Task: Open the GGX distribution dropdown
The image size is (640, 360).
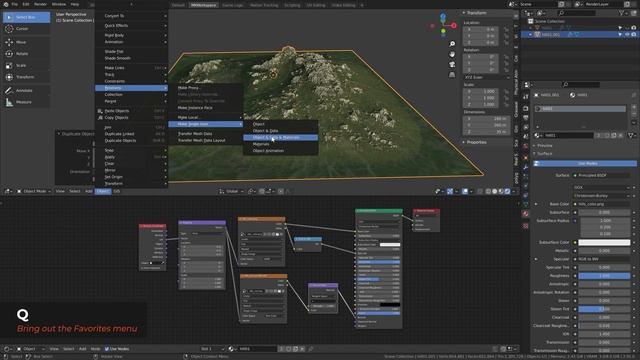Action: point(602,187)
